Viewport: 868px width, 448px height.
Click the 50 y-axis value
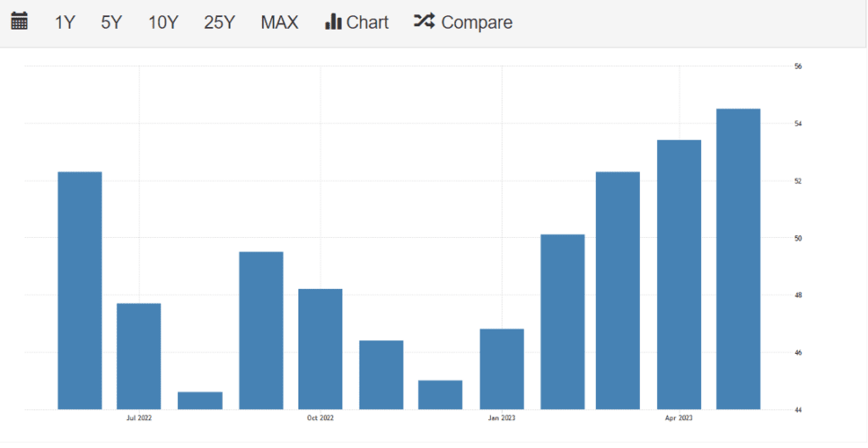click(x=798, y=238)
